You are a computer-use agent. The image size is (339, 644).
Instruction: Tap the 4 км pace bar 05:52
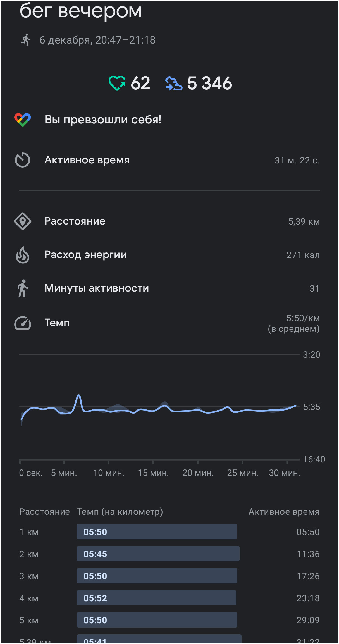(156, 598)
